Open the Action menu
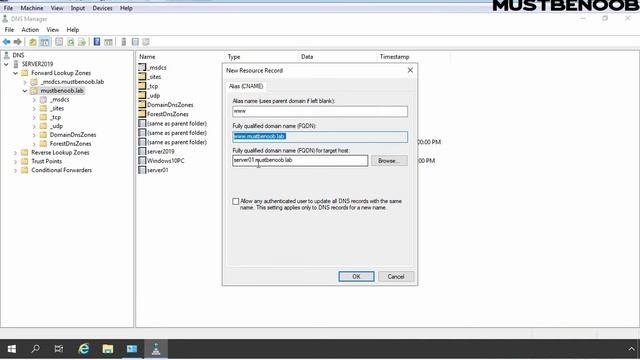640x360 pixels. pos(30,30)
